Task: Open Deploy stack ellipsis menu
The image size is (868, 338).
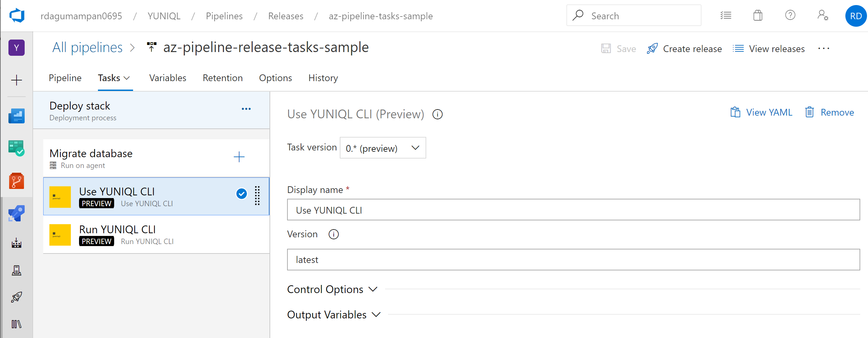Action: click(246, 109)
